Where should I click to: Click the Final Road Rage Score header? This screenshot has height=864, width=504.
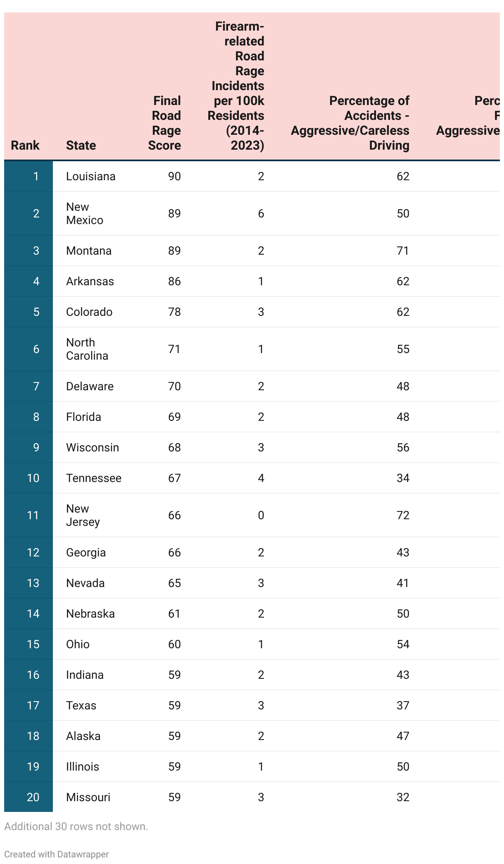coord(164,123)
